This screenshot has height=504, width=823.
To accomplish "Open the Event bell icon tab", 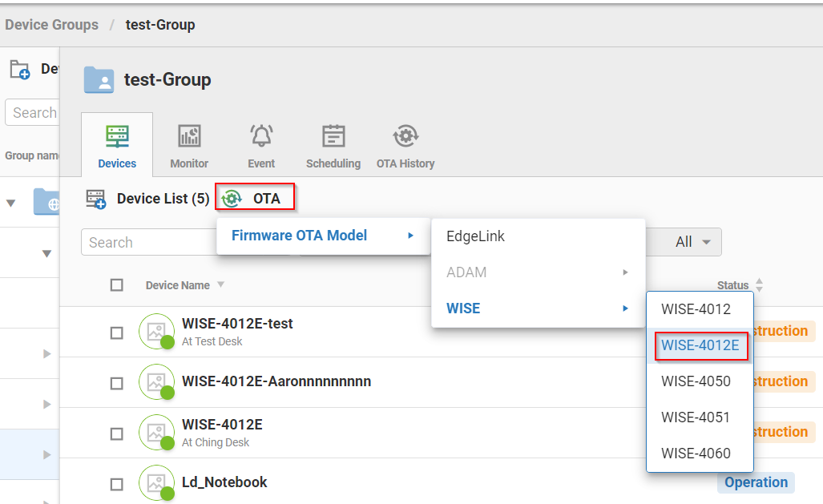I will [x=261, y=136].
